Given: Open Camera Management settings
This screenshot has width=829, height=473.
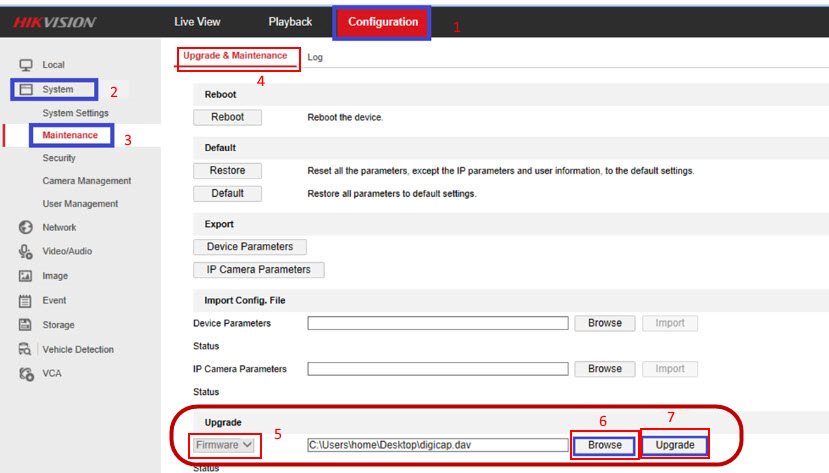Looking at the screenshot, I should click(86, 181).
